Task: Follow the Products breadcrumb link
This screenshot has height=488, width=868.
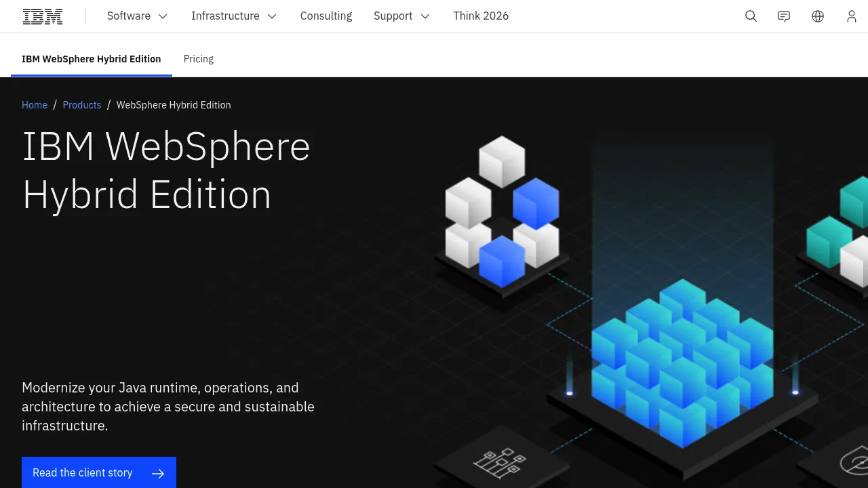Action: click(x=82, y=105)
